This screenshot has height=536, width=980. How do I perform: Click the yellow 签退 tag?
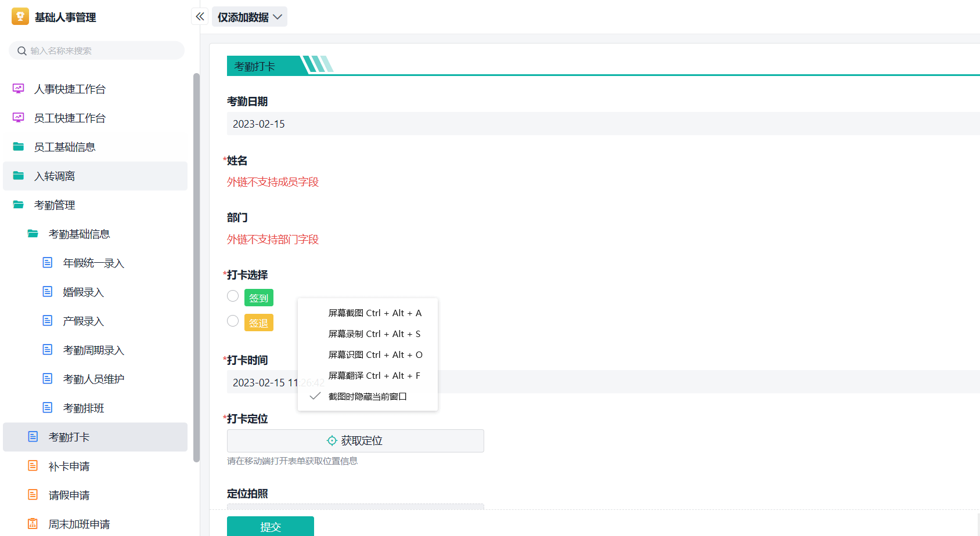click(x=259, y=323)
